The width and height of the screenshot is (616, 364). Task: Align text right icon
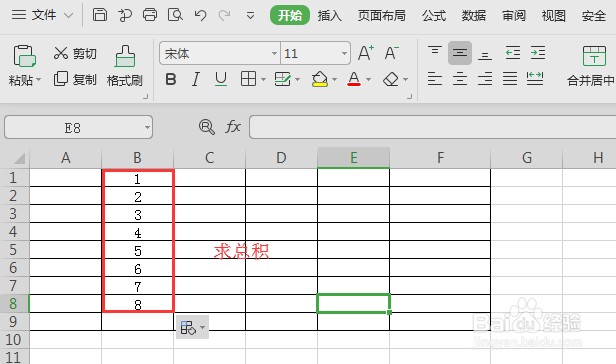[485, 79]
